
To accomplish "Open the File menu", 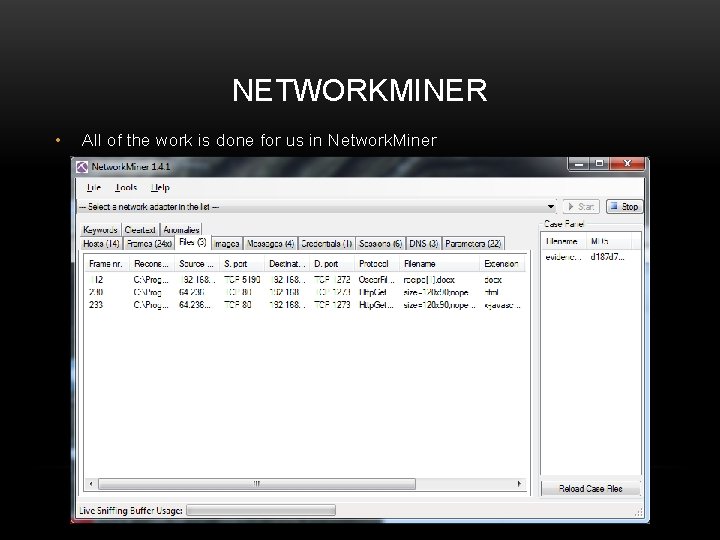I will point(94,187).
